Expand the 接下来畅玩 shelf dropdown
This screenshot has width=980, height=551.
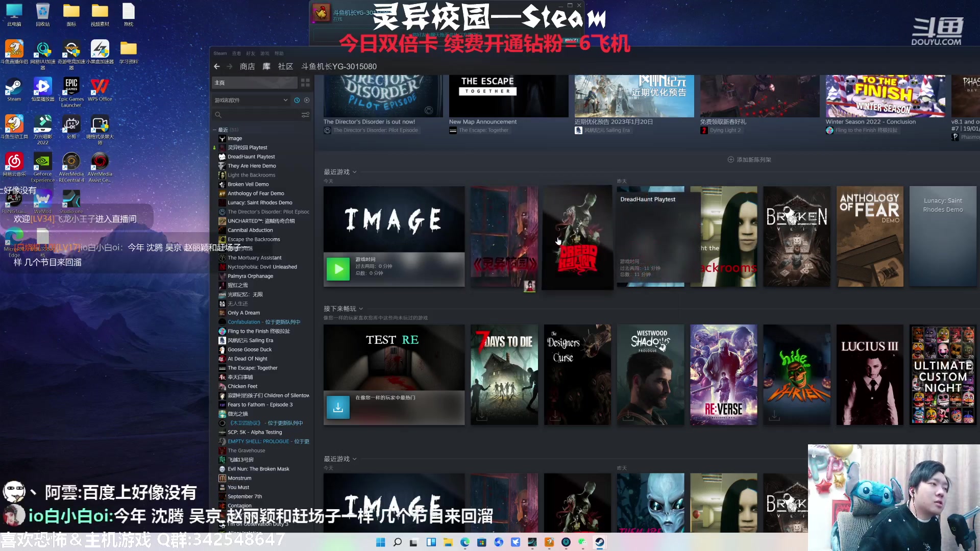[x=361, y=309]
